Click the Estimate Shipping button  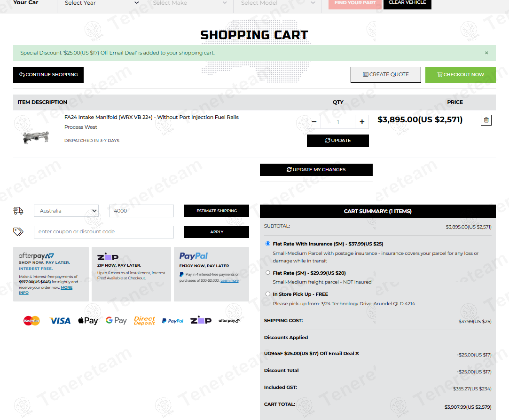(x=216, y=211)
